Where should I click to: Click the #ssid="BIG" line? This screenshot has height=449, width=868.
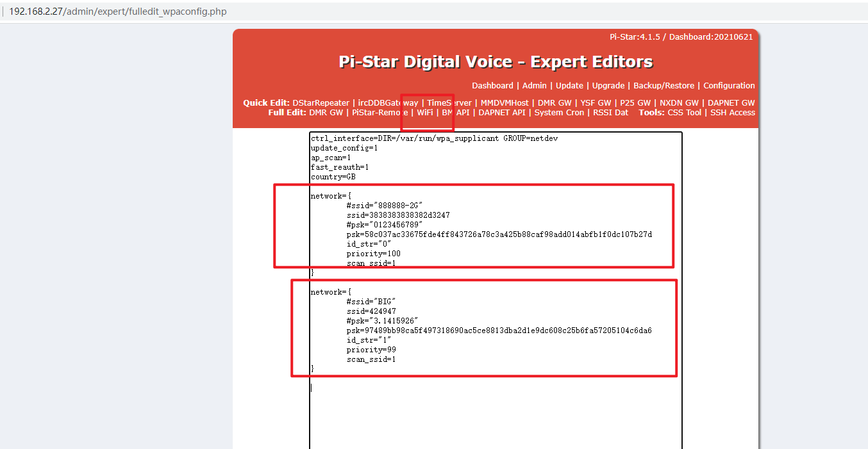point(371,302)
